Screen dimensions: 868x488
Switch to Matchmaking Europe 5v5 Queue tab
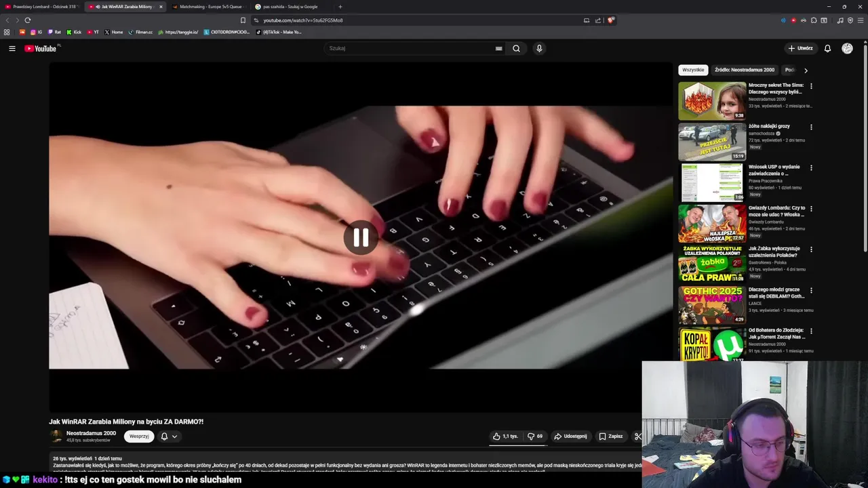coord(210,7)
